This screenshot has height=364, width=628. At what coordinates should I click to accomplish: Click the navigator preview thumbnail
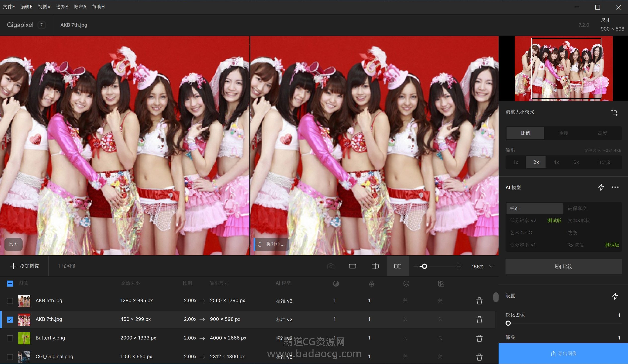pos(564,69)
